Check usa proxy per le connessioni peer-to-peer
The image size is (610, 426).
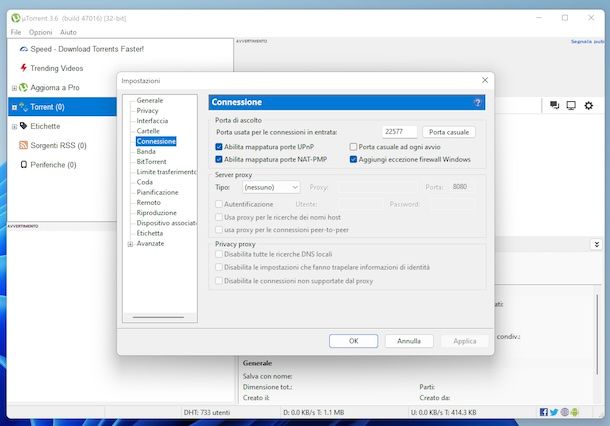[219, 230]
